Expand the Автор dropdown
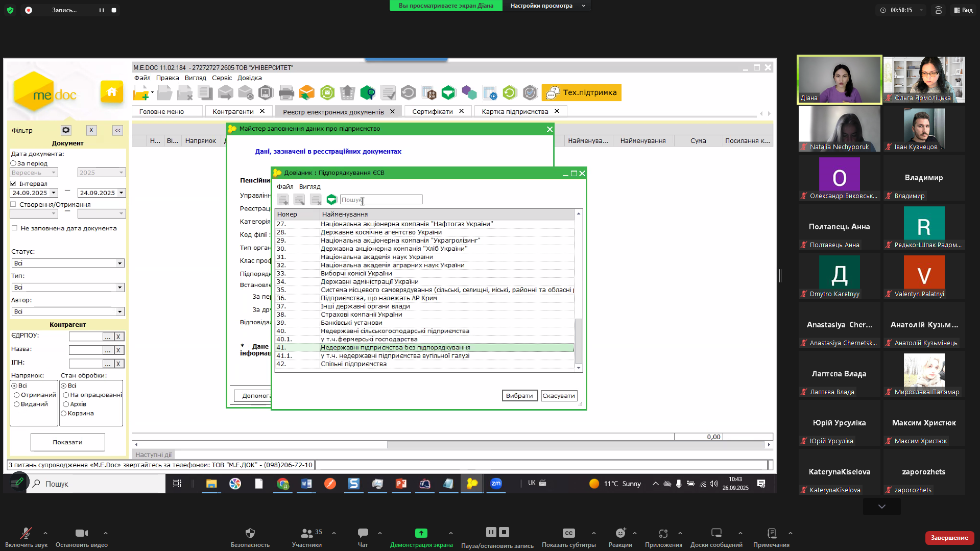The width and height of the screenshot is (980, 551). tap(119, 312)
